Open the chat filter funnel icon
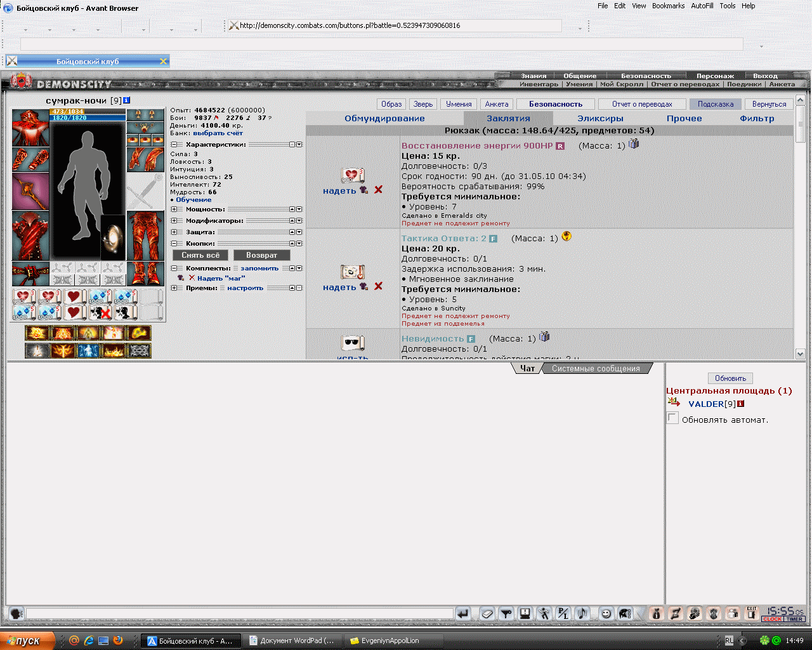 [506, 614]
